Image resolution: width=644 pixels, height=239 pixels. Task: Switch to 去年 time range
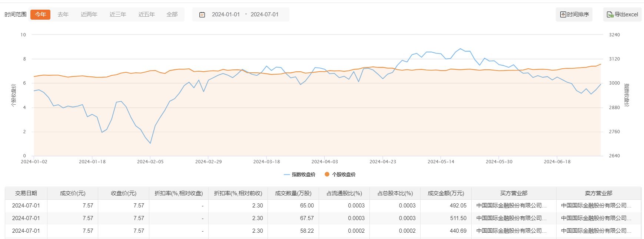pos(63,14)
